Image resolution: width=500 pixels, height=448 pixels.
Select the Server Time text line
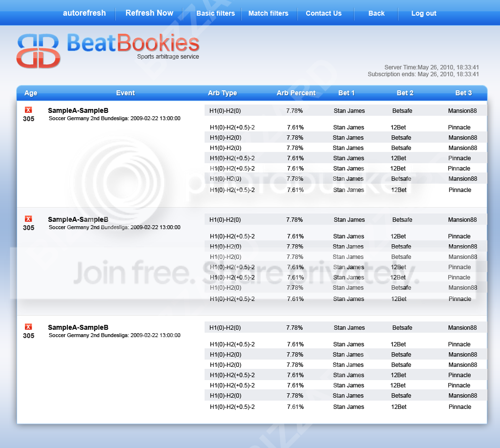(432, 67)
